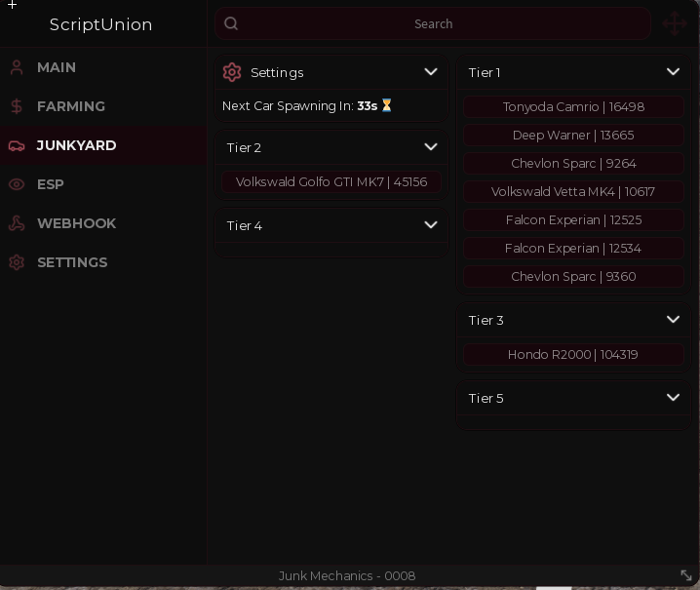Collapse the Settings panel chevron
700x590 pixels.
pyautogui.click(x=431, y=72)
